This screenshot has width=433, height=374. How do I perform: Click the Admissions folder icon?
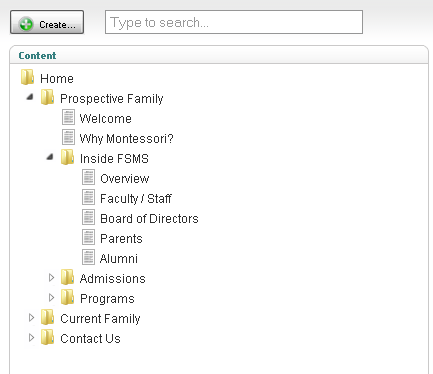pos(67,277)
